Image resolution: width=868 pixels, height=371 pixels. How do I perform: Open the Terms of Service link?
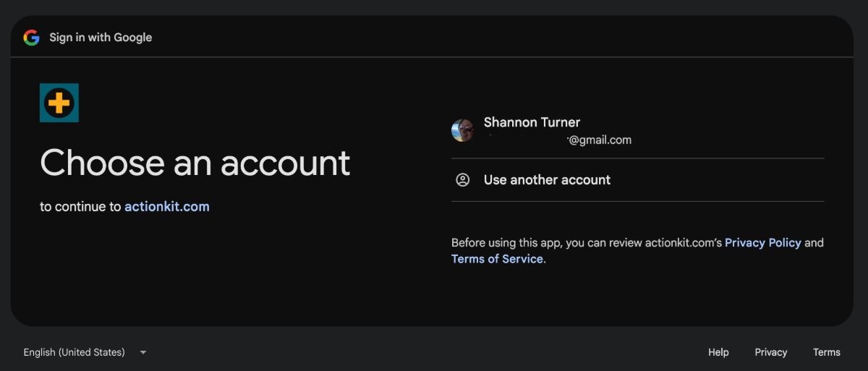pyautogui.click(x=497, y=259)
